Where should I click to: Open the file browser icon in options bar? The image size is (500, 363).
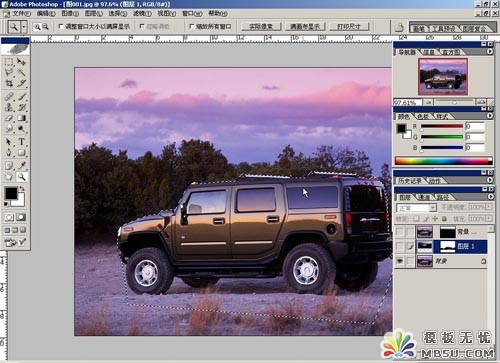(x=399, y=27)
